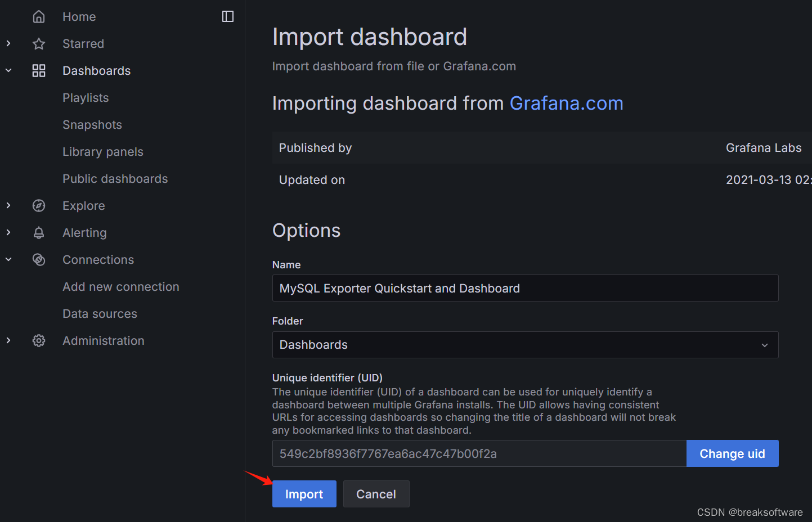Collapse the Dashboards section chevron

coord(8,70)
